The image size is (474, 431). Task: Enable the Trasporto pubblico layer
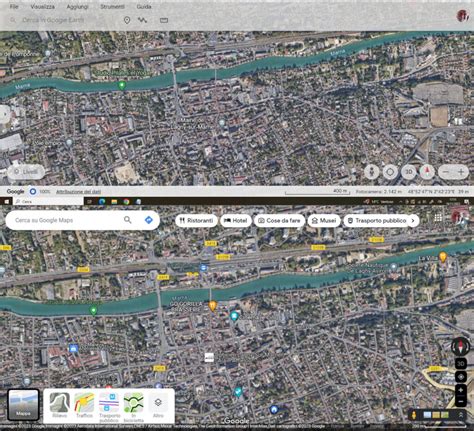109,407
